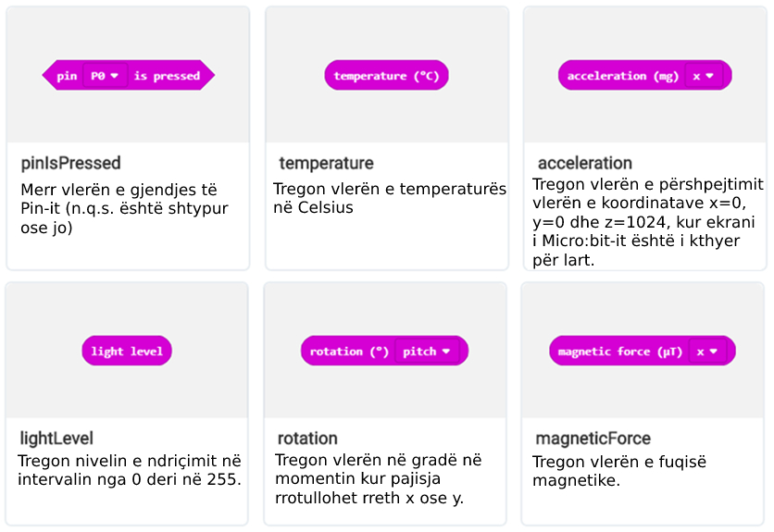Open the pinIsPressed card title
This screenshot has height=532, width=774.
point(71,163)
